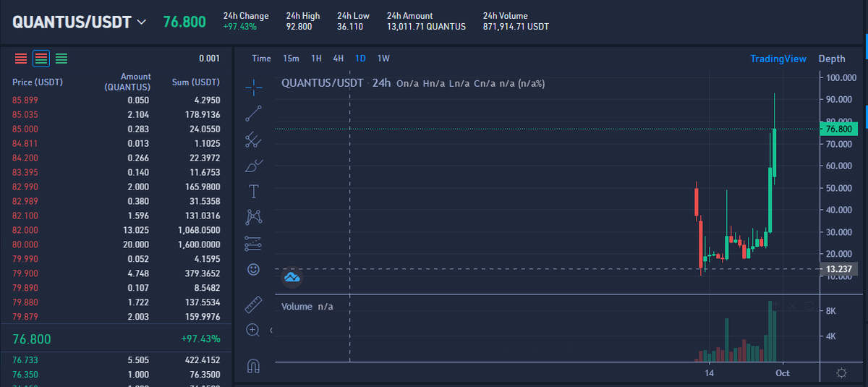Image resolution: width=868 pixels, height=387 pixels.
Task: Select sell order at price 83.395
Action: [116, 172]
